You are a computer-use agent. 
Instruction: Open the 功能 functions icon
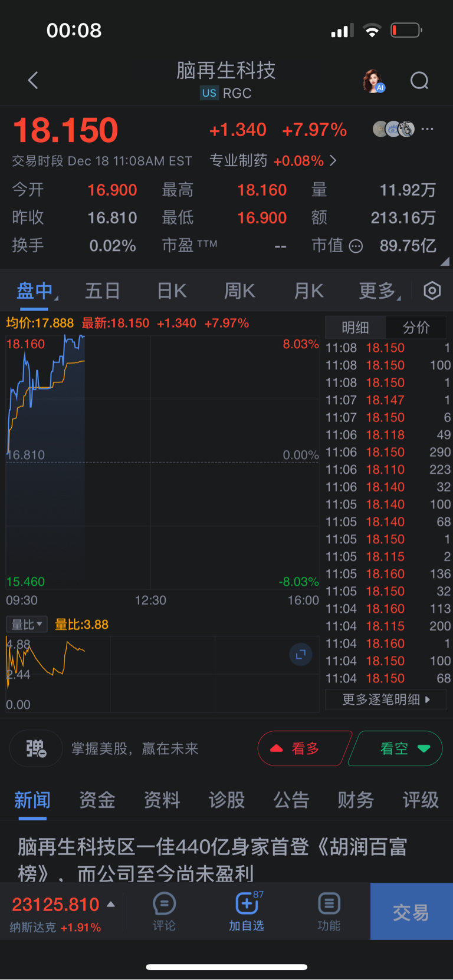tap(329, 910)
